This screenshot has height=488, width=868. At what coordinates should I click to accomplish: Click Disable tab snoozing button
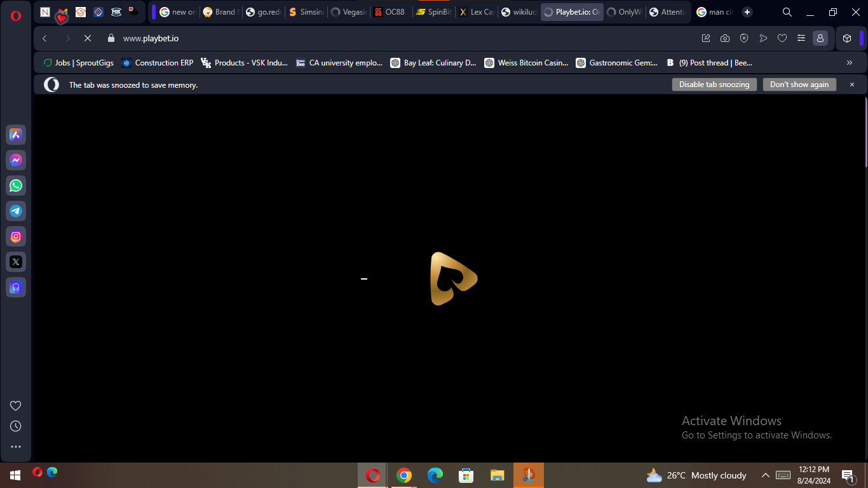(714, 85)
